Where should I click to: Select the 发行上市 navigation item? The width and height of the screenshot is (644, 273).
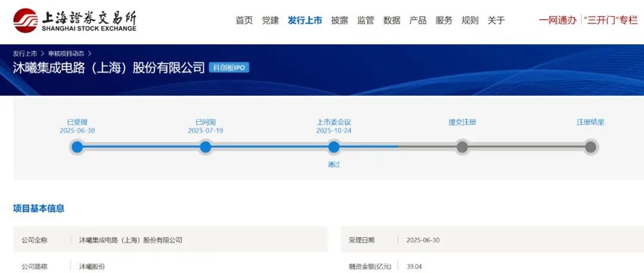tap(305, 20)
